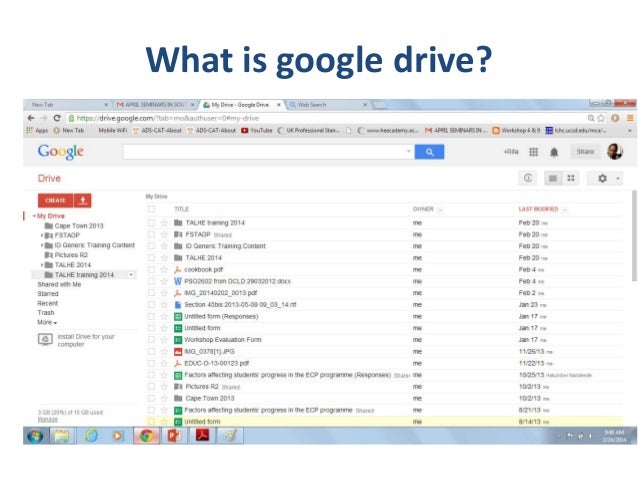
Task: Show the details info icon
Action: tap(528, 178)
